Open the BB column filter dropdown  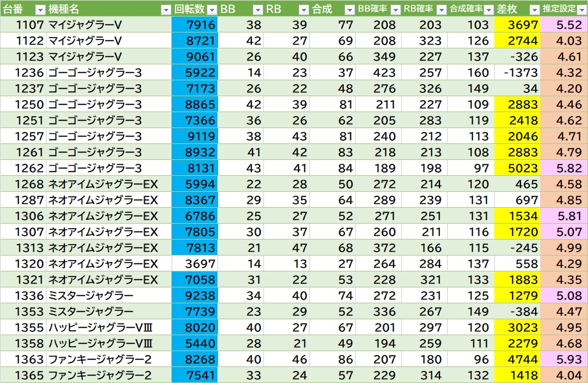coord(258,10)
